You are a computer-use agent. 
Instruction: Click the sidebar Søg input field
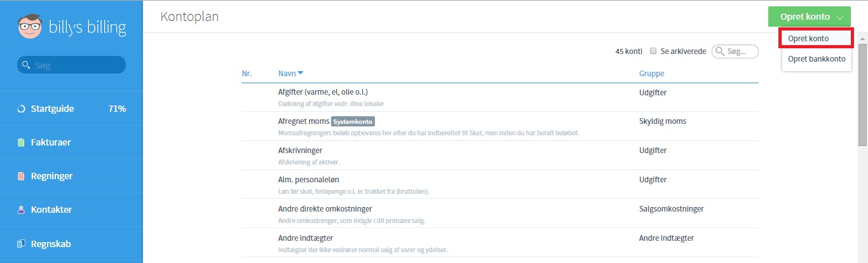pos(71,65)
